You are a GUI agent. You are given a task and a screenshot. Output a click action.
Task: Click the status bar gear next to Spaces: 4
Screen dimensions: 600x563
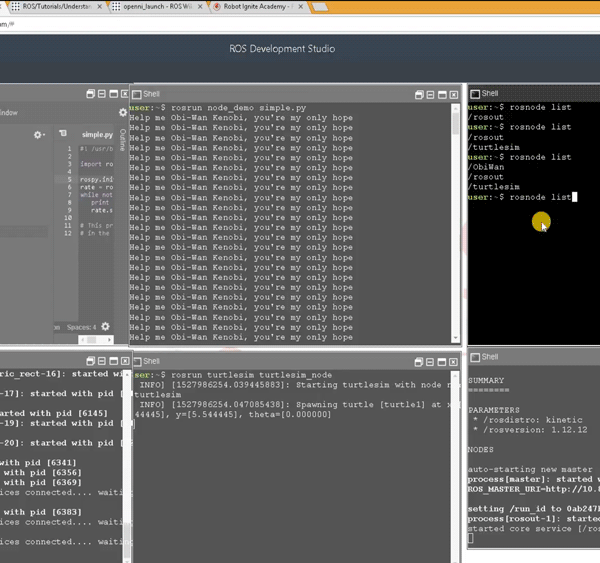[x=106, y=326]
